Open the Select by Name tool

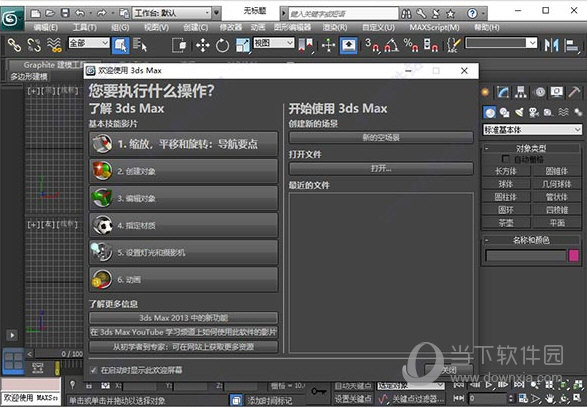point(140,45)
